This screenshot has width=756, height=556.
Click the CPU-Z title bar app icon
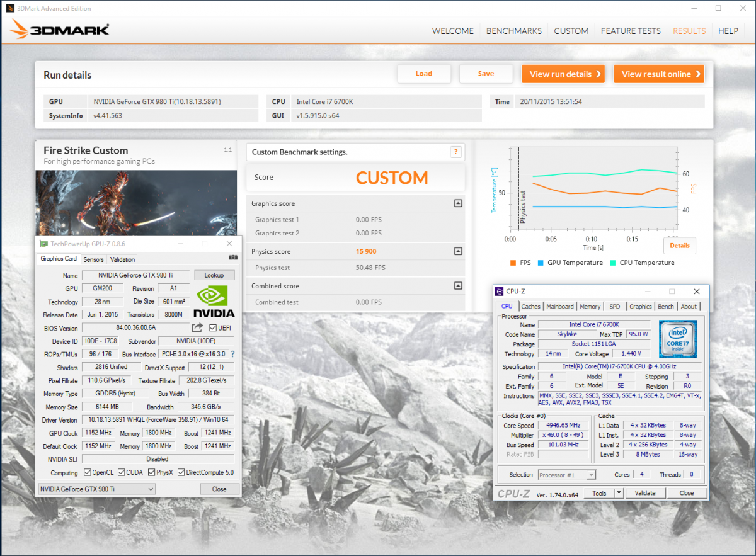pyautogui.click(x=500, y=292)
